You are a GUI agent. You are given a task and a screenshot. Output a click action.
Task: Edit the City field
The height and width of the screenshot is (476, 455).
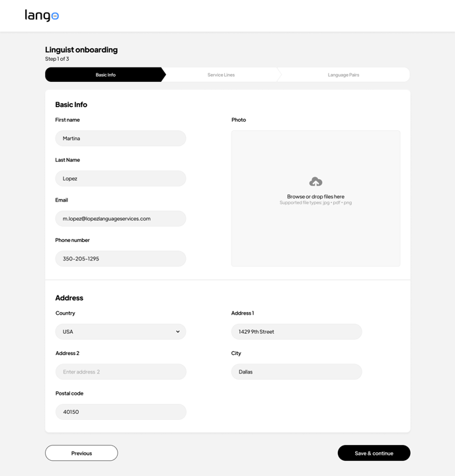(x=296, y=372)
